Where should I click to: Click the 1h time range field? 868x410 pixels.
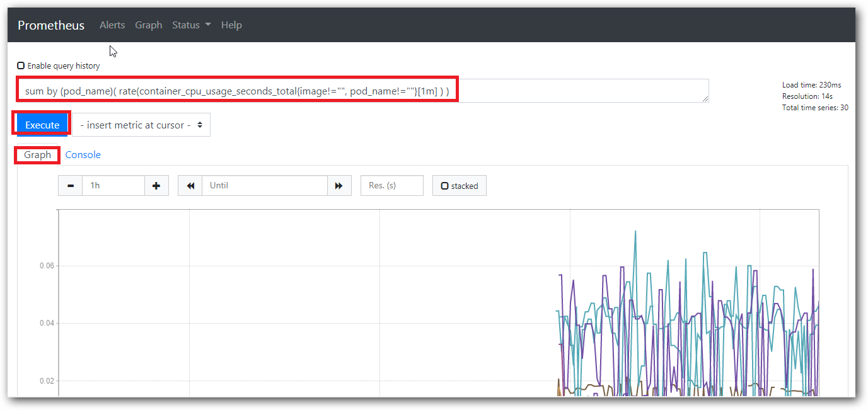[x=113, y=186]
